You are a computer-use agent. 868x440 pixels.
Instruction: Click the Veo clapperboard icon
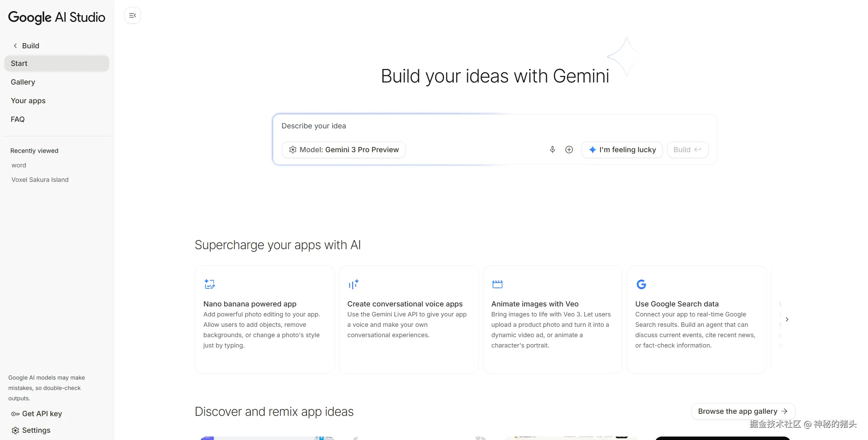click(x=497, y=284)
